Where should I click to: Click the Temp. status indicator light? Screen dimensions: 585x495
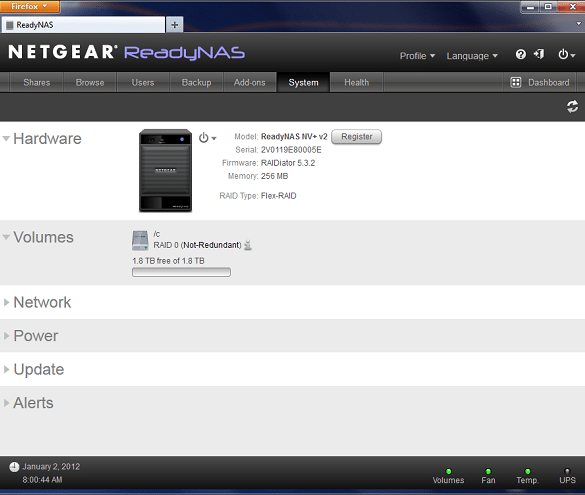coord(528,471)
